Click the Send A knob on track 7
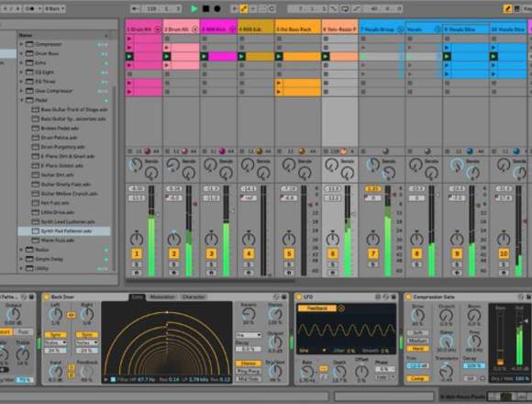This screenshot has width=532, height=404. pos(373,164)
